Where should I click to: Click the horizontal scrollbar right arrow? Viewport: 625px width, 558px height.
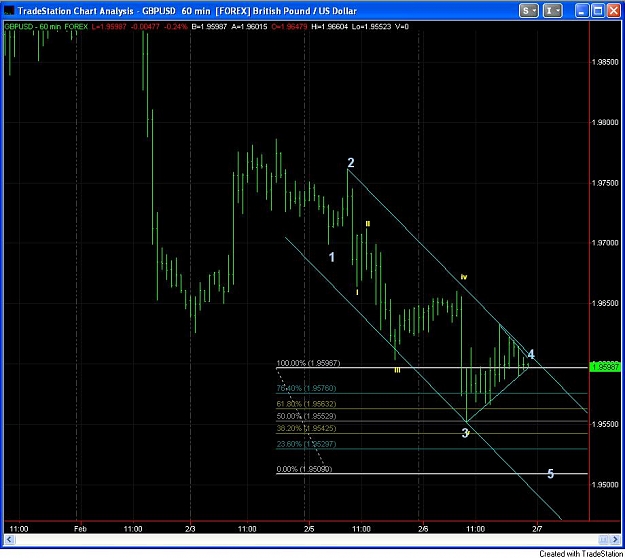615,540
